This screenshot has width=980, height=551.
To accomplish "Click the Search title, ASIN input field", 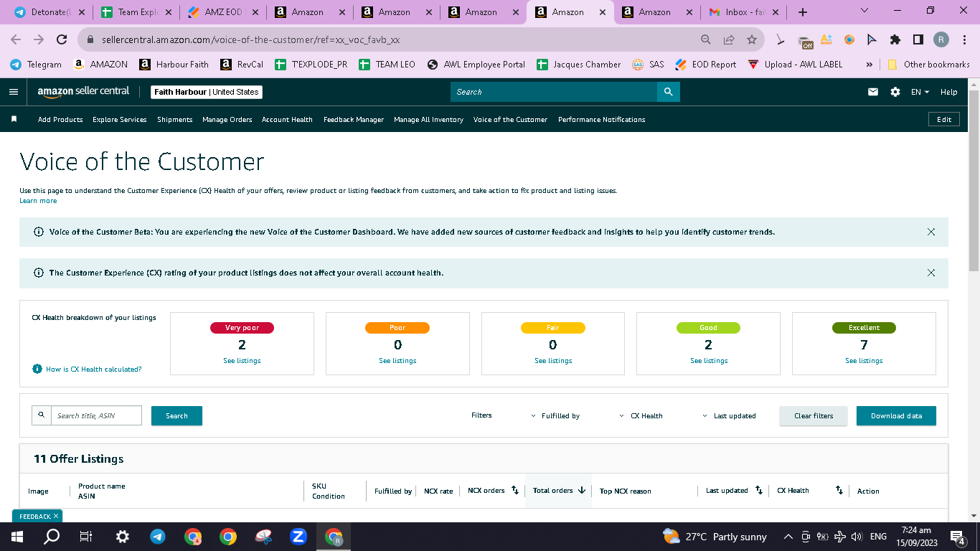I will [96, 415].
